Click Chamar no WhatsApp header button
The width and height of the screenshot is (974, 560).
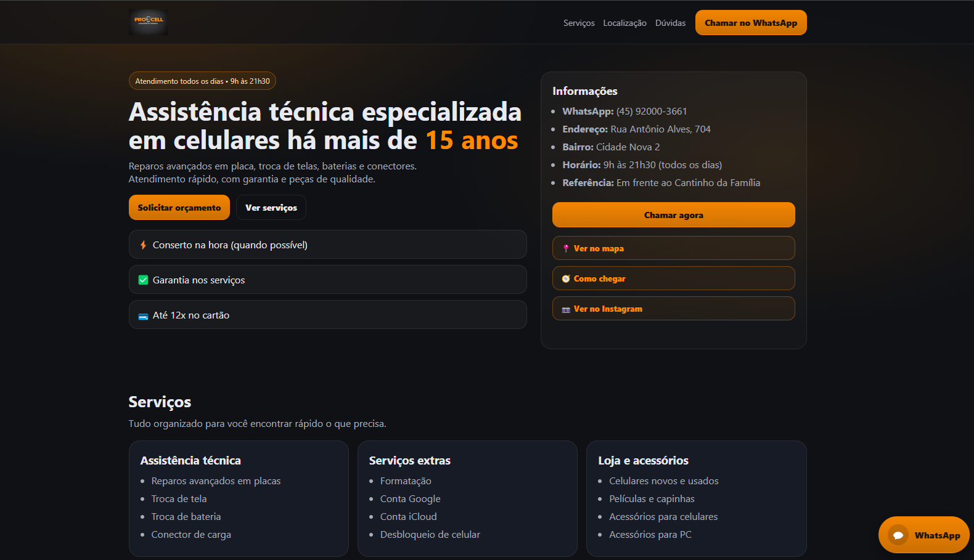(x=751, y=23)
